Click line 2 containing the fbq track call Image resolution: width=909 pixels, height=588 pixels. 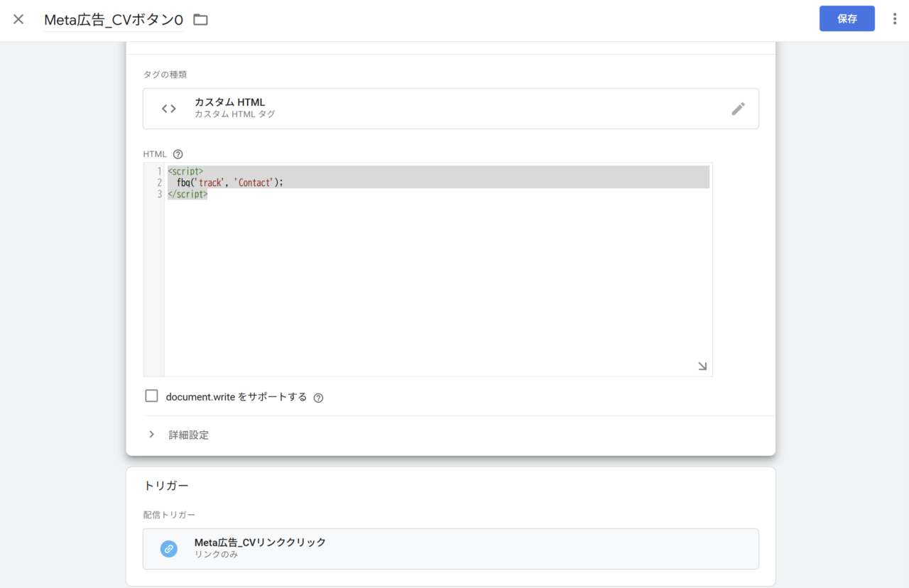point(227,183)
